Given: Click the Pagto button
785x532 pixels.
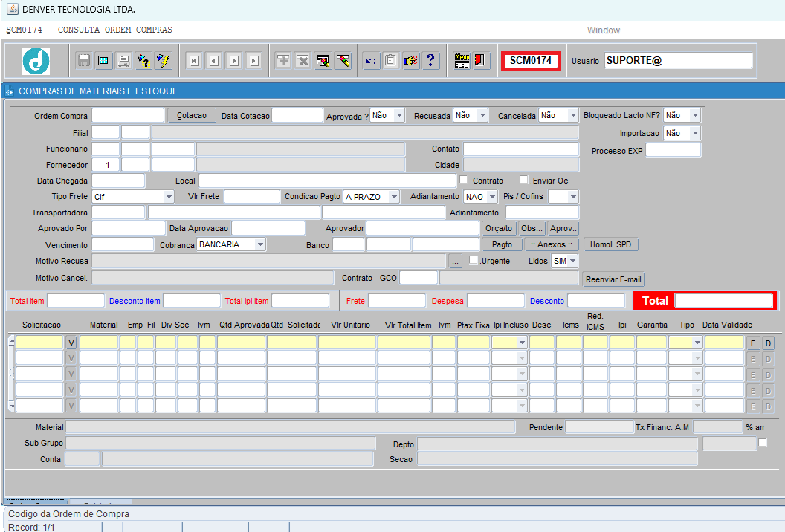Looking at the screenshot, I should point(502,244).
